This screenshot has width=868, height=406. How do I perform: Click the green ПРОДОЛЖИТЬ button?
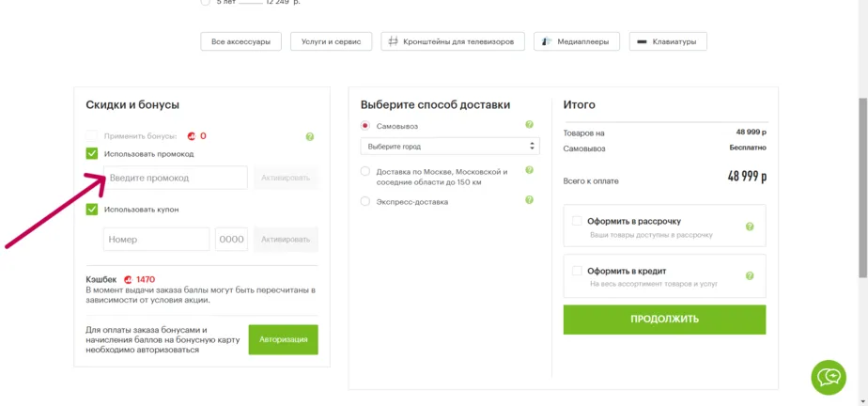(x=664, y=320)
